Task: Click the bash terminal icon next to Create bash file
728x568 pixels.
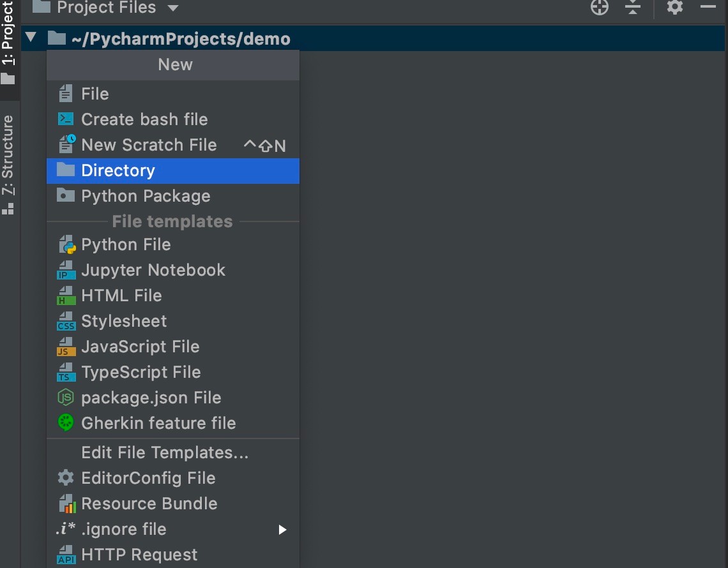Action: pyautogui.click(x=66, y=119)
